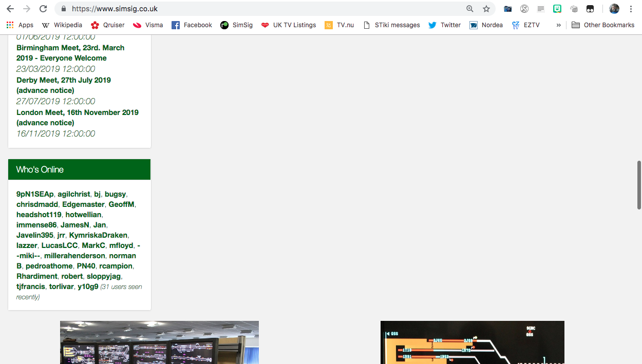Open user LucasLCC's profile
The width and height of the screenshot is (642, 364).
[x=60, y=245]
